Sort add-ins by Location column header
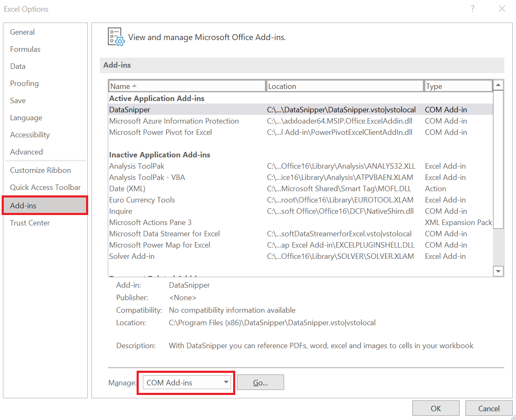Viewport: 516px width, 420px height. 345,86
